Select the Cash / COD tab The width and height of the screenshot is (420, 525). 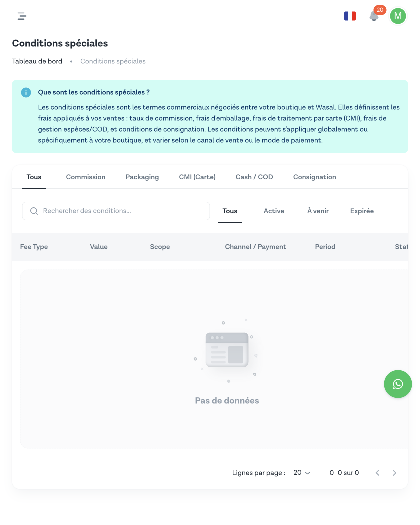(254, 177)
